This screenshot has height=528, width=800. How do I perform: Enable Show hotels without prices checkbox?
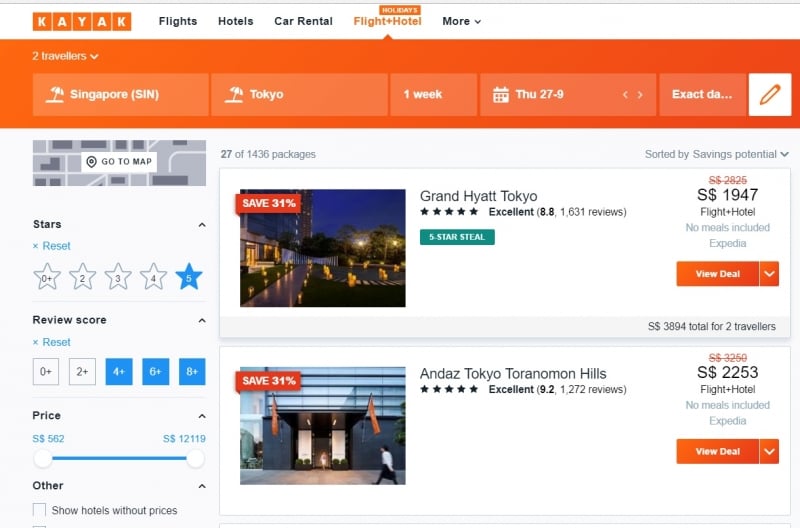(x=39, y=510)
